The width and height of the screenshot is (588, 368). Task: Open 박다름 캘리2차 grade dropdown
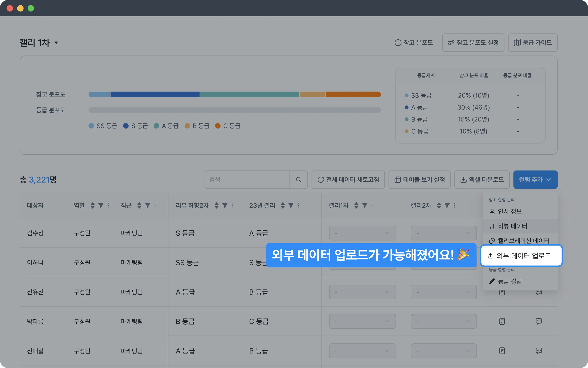[x=444, y=321]
